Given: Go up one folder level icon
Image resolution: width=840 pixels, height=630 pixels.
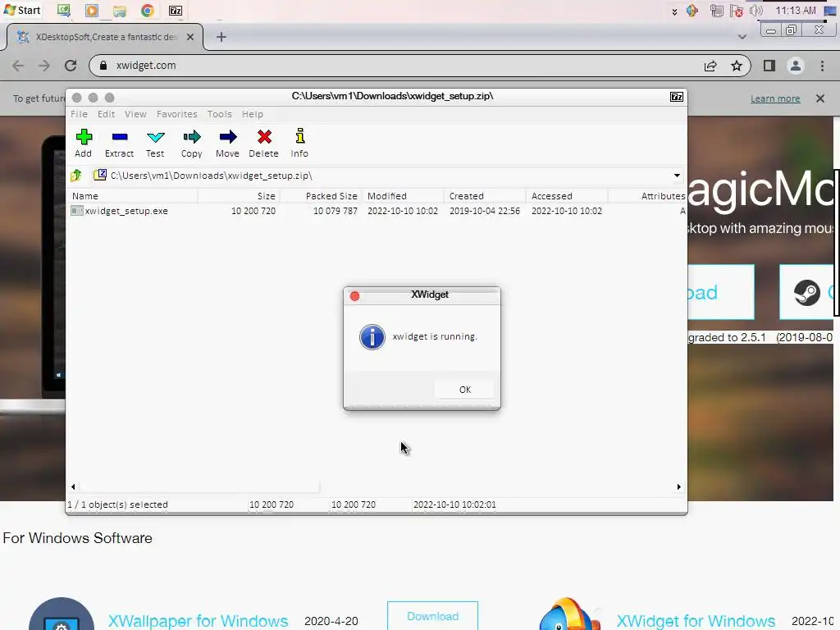Looking at the screenshot, I should point(76,176).
